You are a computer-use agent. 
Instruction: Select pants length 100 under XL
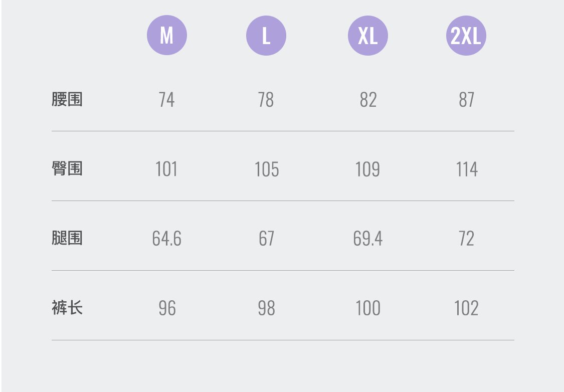367,308
